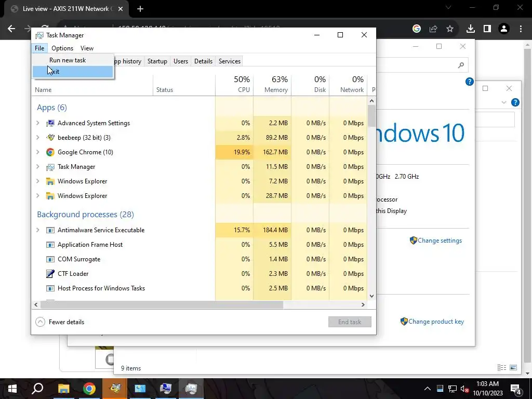Switch to the Services tab
Viewport: 532px width, 399px height.
229,61
